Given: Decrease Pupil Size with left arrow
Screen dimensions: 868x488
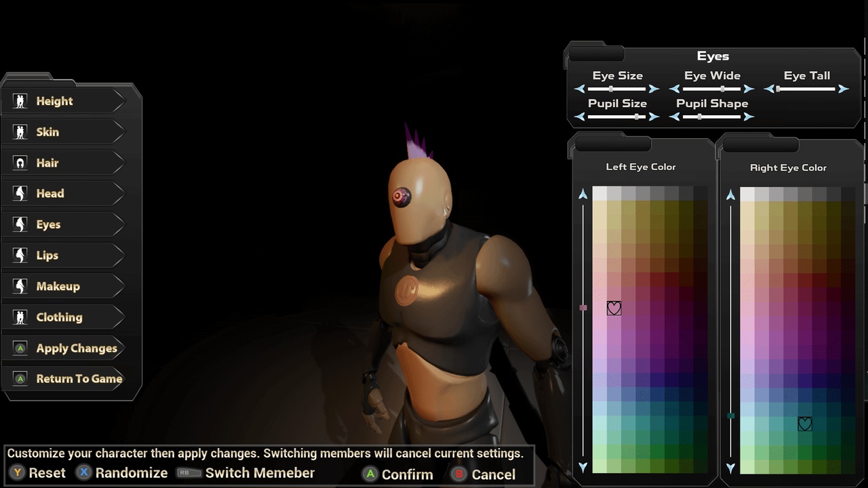Looking at the screenshot, I should pyautogui.click(x=580, y=117).
